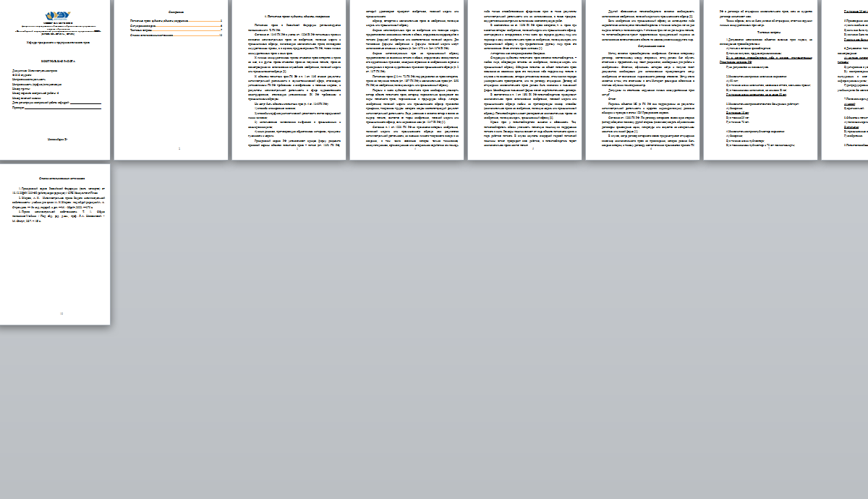Select the title page with university logo

coord(55,80)
